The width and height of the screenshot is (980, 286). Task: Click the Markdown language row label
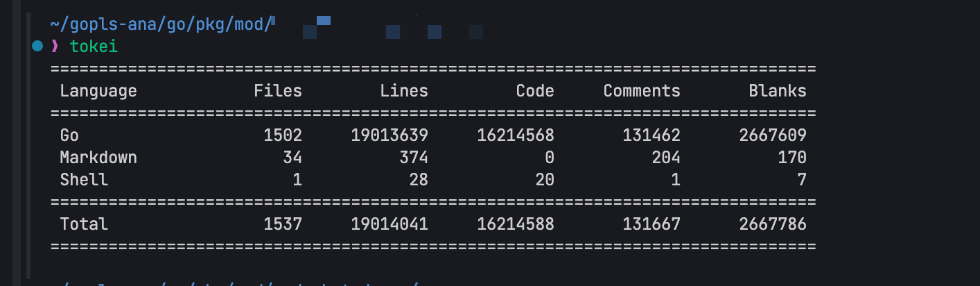click(x=98, y=158)
